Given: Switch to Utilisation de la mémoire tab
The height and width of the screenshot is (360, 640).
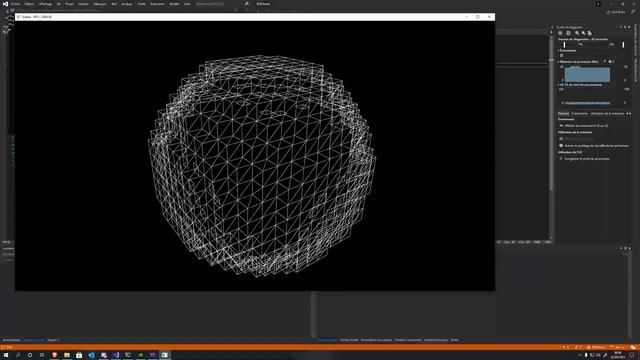Looking at the screenshot, I should pos(607,113).
